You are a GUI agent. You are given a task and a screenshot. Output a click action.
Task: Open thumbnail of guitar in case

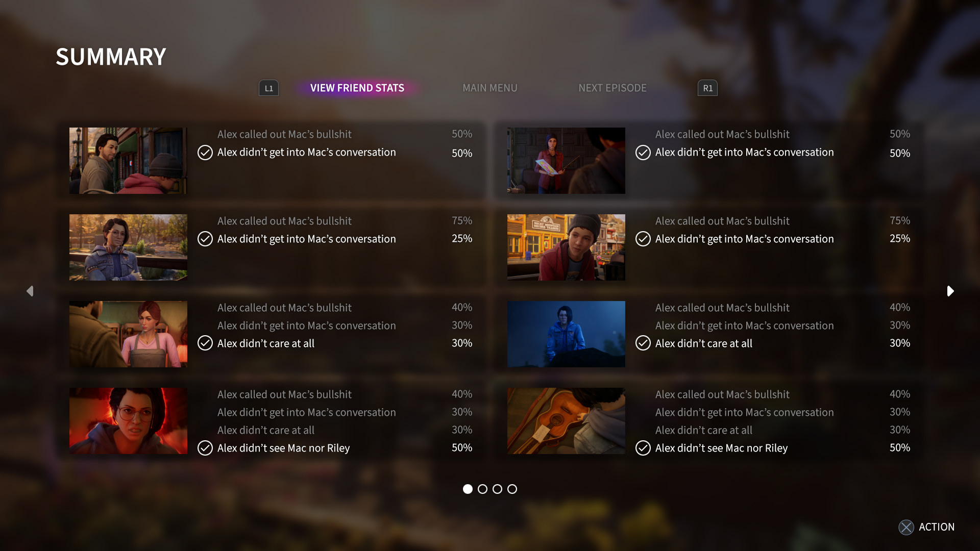point(566,421)
